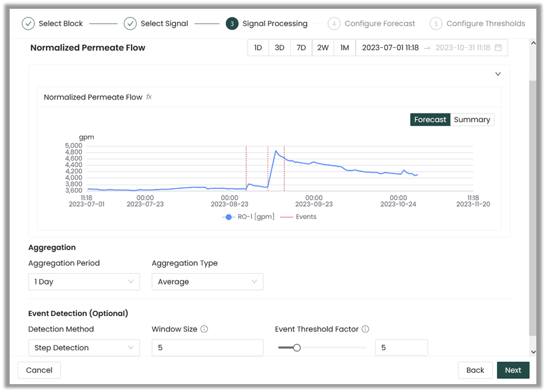Viewport: 546px width, 392px height.
Task: Switch chart view to Summary
Action: [472, 120]
